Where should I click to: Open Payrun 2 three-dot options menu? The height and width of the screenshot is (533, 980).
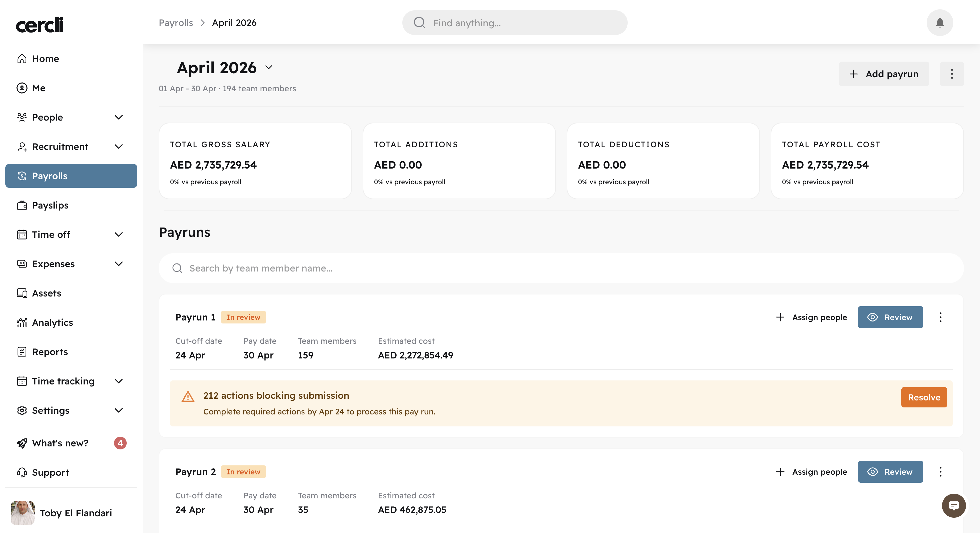940,472
